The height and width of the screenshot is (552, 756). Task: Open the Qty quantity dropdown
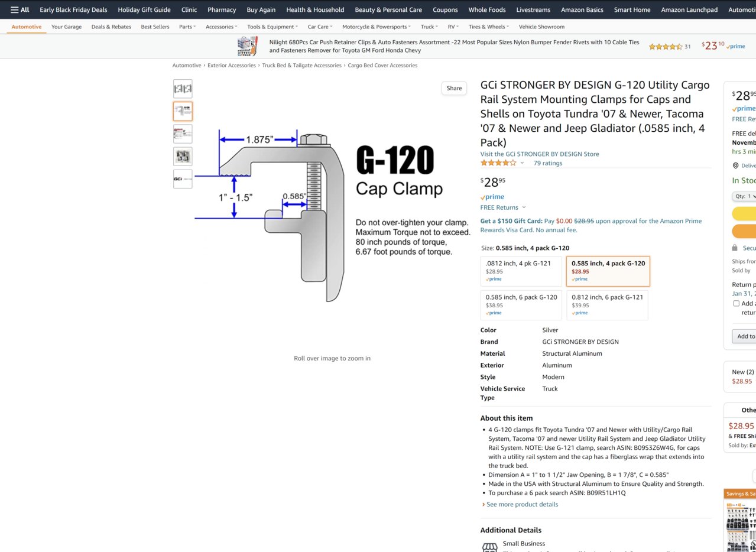(744, 196)
